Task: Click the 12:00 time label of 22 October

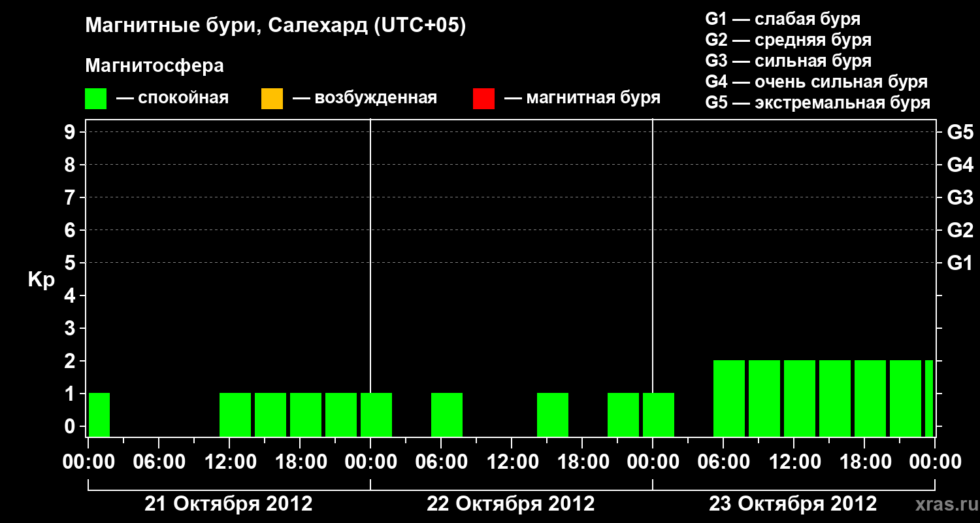Action: coord(512,462)
